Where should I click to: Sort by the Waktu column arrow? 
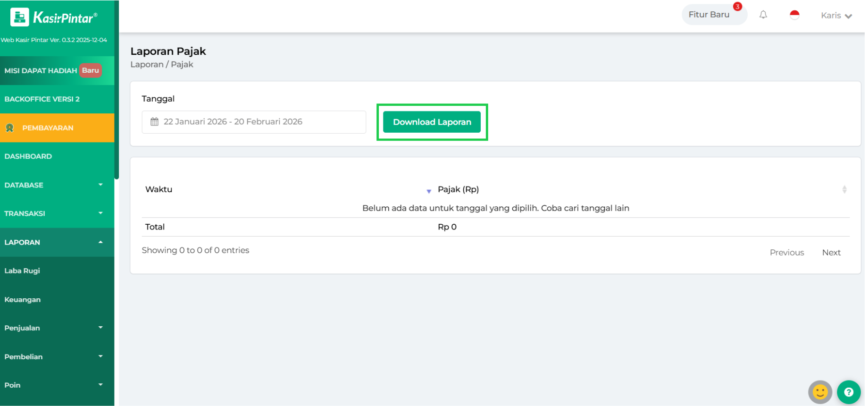[428, 191]
